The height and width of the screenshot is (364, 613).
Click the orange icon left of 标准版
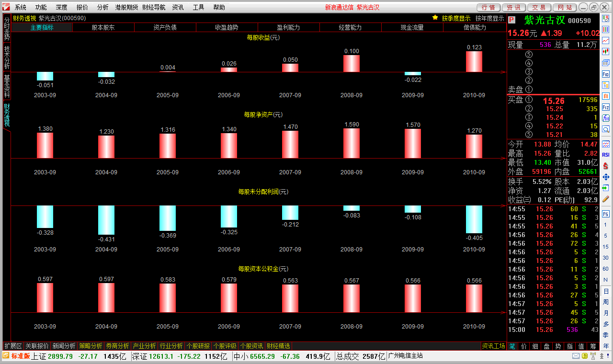pyautogui.click(x=6, y=356)
